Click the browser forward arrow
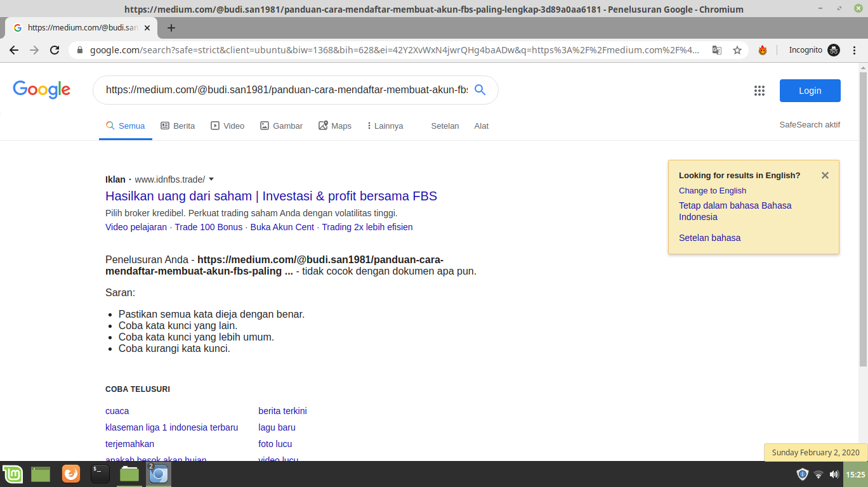868x487 pixels. [34, 50]
